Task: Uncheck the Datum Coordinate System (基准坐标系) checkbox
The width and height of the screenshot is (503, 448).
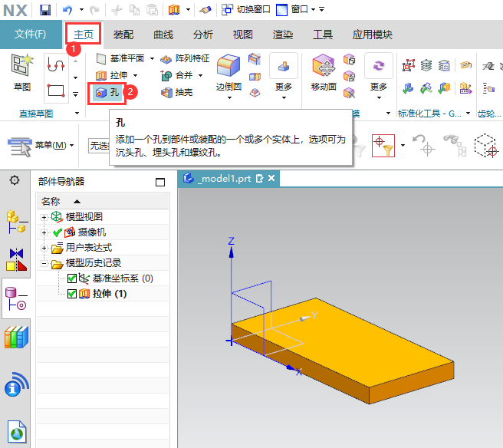Action: tap(72, 278)
